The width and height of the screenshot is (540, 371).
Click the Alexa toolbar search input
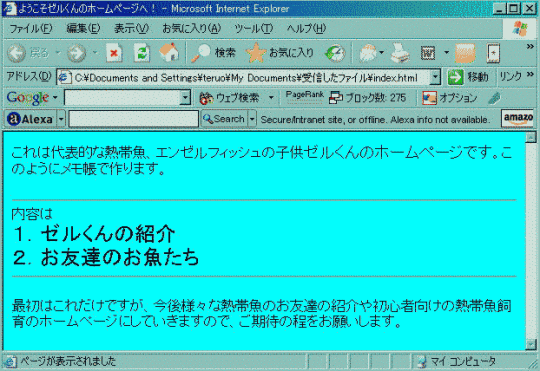[x=134, y=119]
